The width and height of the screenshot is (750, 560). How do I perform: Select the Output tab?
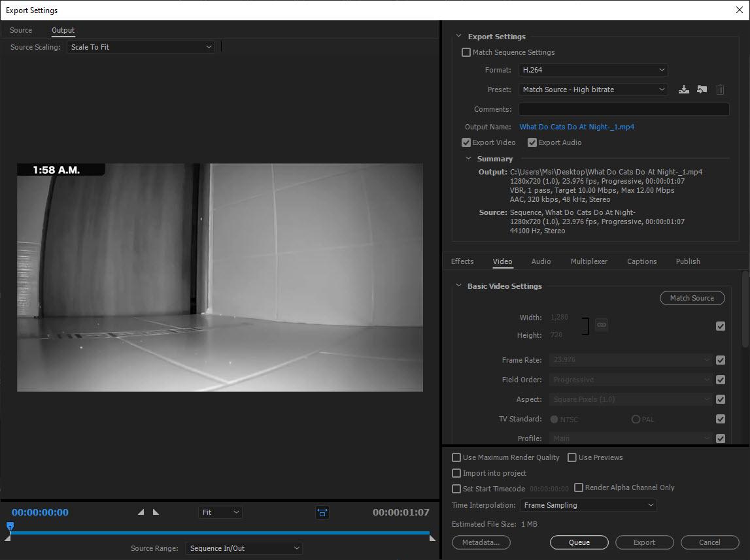[x=63, y=30]
